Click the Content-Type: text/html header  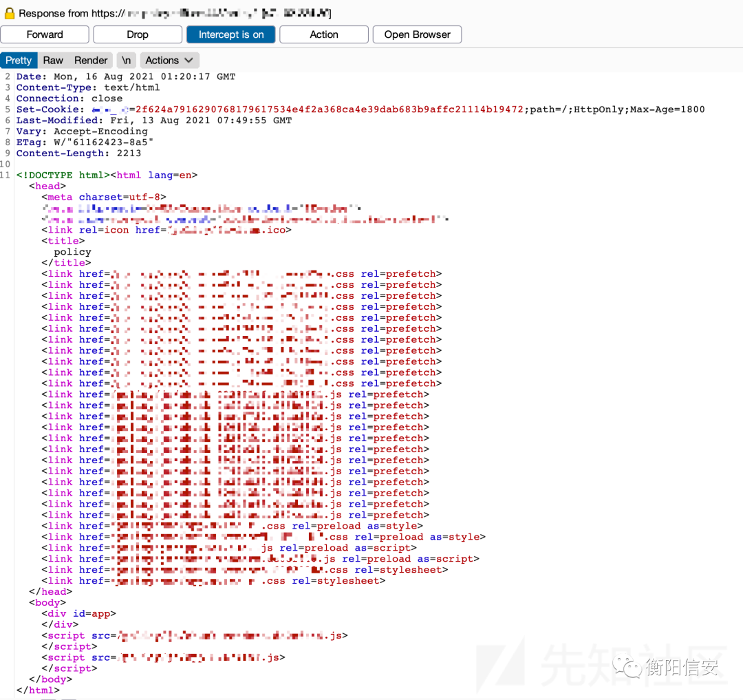pyautogui.click(x=87, y=87)
